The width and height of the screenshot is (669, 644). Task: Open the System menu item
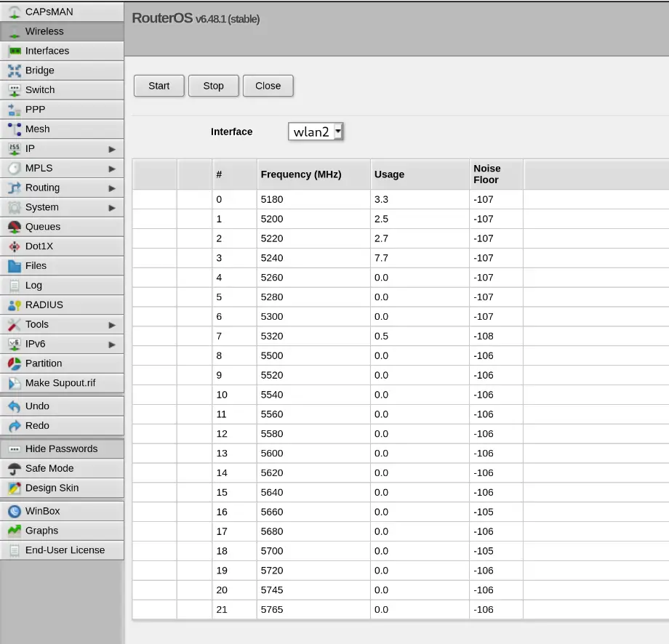point(63,208)
